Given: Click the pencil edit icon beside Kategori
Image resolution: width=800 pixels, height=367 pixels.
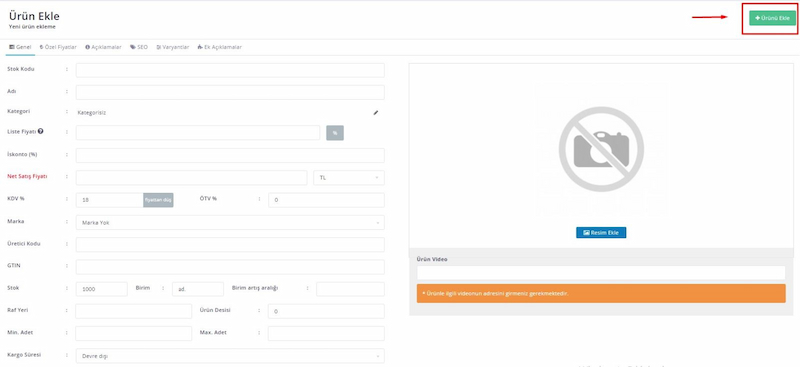Looking at the screenshot, I should click(376, 112).
